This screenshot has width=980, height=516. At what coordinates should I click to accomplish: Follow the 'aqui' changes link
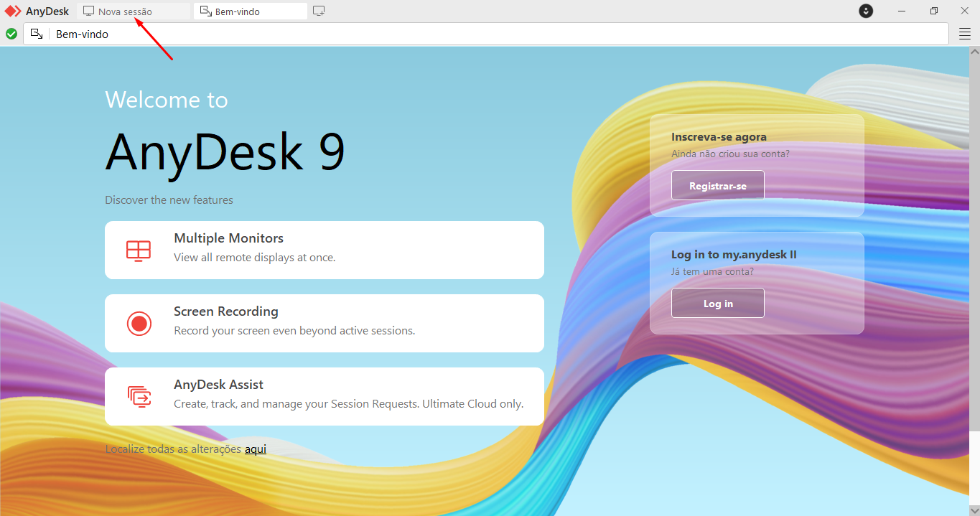pyautogui.click(x=256, y=449)
